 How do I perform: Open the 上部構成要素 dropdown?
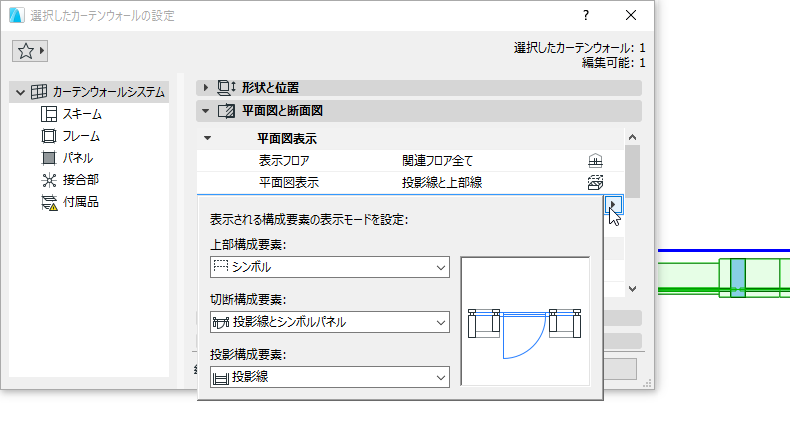(x=330, y=267)
